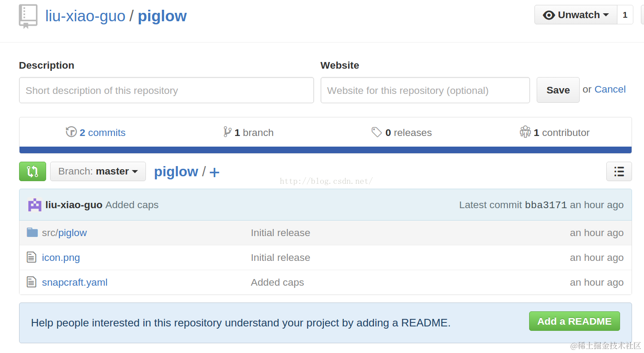View the 1 contributor page
644x353 pixels.
coord(562,132)
